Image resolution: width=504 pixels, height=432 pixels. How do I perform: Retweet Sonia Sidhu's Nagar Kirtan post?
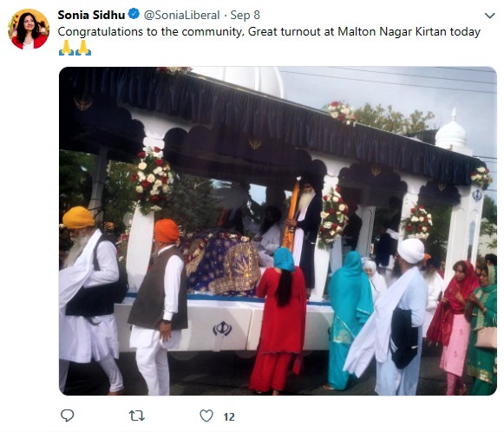pos(137,416)
